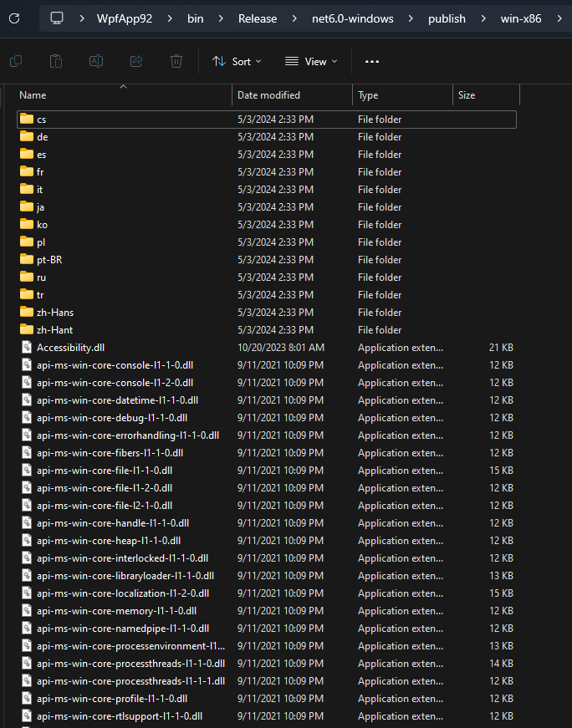Click the Rename icon in toolbar

[x=96, y=61]
